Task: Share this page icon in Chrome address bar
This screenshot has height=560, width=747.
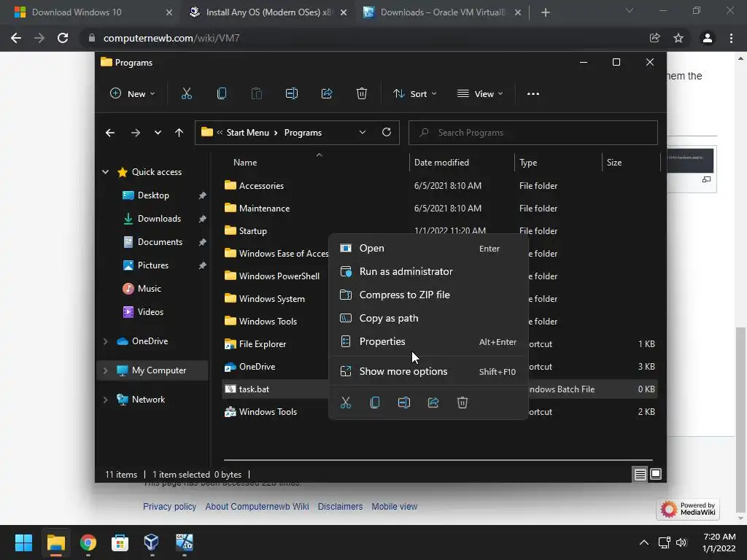Action: point(655,38)
